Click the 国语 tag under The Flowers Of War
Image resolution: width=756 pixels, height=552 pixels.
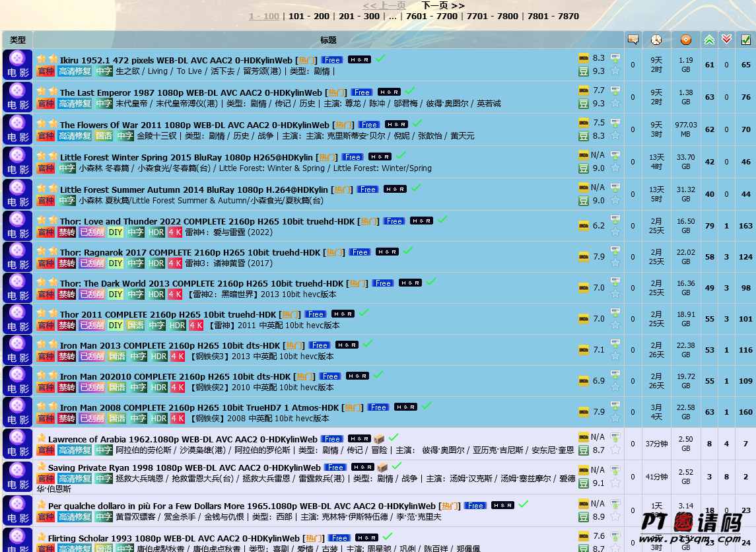point(104,135)
